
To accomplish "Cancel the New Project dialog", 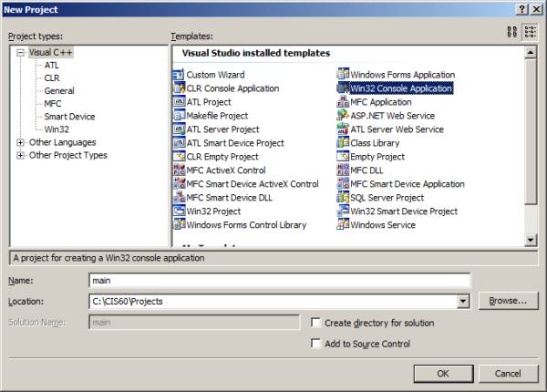I will pos(509,374).
